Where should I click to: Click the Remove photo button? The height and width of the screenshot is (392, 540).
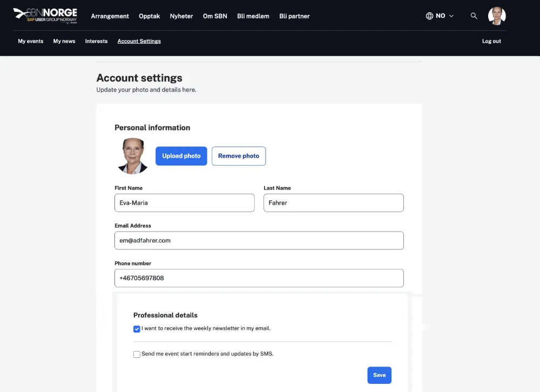pyautogui.click(x=239, y=156)
